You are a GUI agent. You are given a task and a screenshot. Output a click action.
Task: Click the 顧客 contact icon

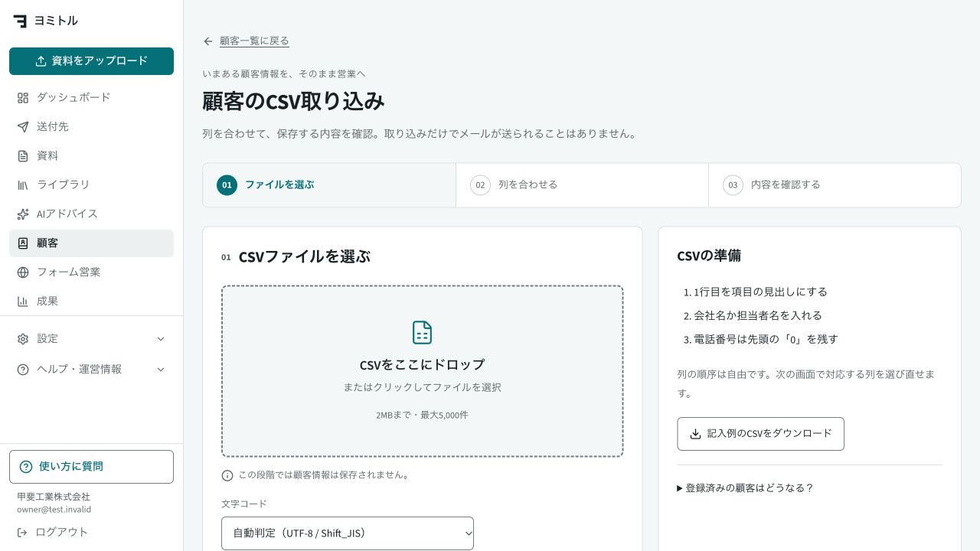click(x=23, y=243)
